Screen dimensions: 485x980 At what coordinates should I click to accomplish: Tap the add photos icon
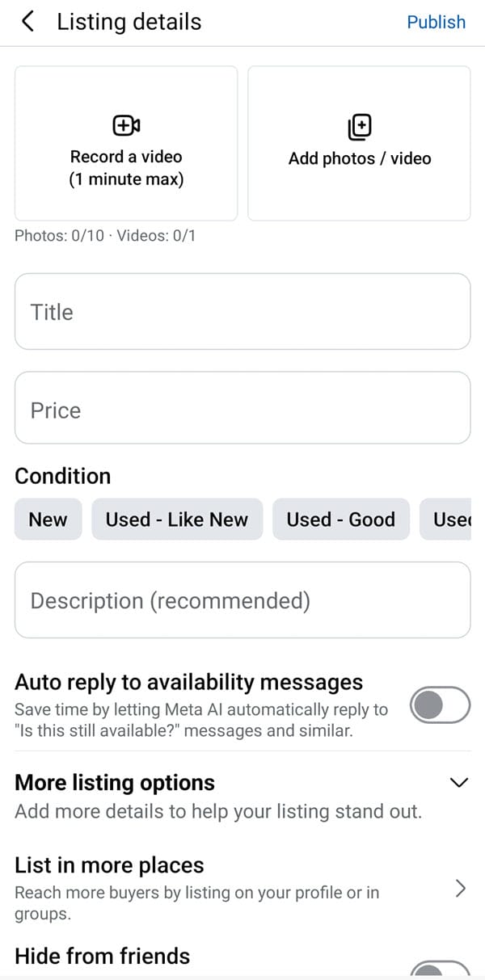pyautogui.click(x=359, y=127)
